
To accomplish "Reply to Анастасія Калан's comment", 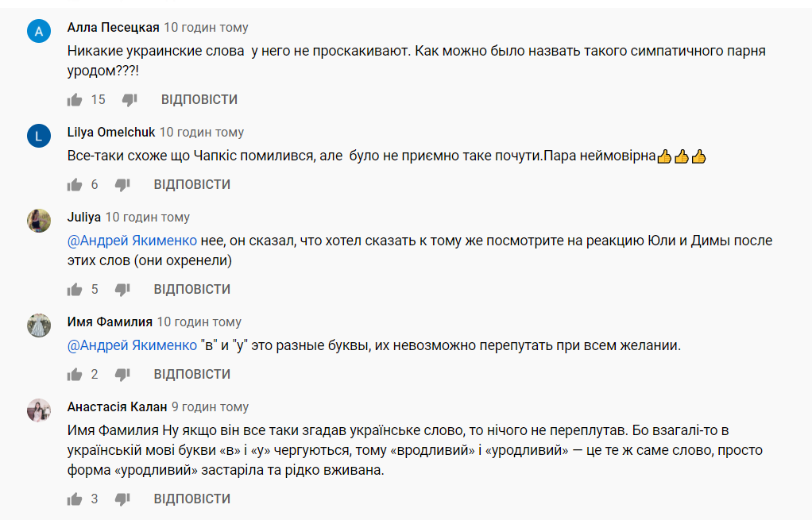I will click(192, 499).
